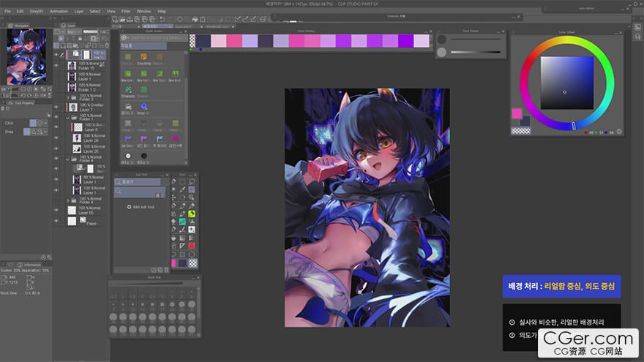The height and width of the screenshot is (362, 644).
Task: Toggle visibility of the Paper layer
Action: [x=56, y=220]
